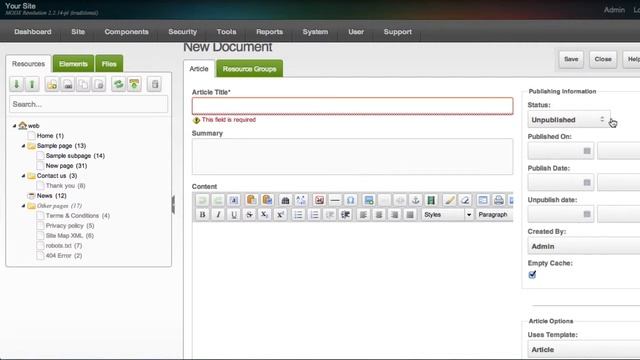Viewport: 640px width, 360px height.
Task: Open the trash bin icon in Resources toolbar
Action: (154, 84)
